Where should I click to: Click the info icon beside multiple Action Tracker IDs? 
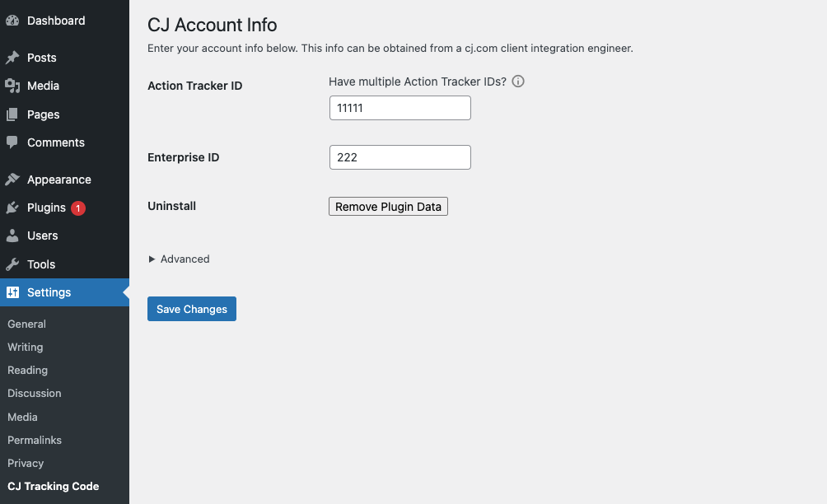pos(518,82)
